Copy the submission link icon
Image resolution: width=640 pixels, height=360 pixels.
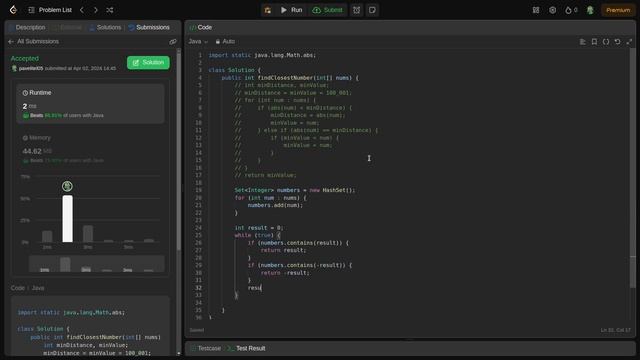click(x=173, y=42)
